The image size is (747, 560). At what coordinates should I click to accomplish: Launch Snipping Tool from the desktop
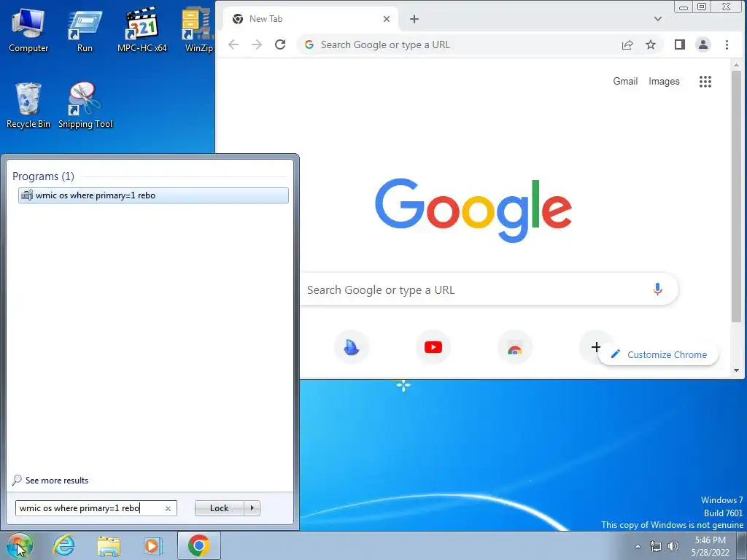tap(85, 105)
